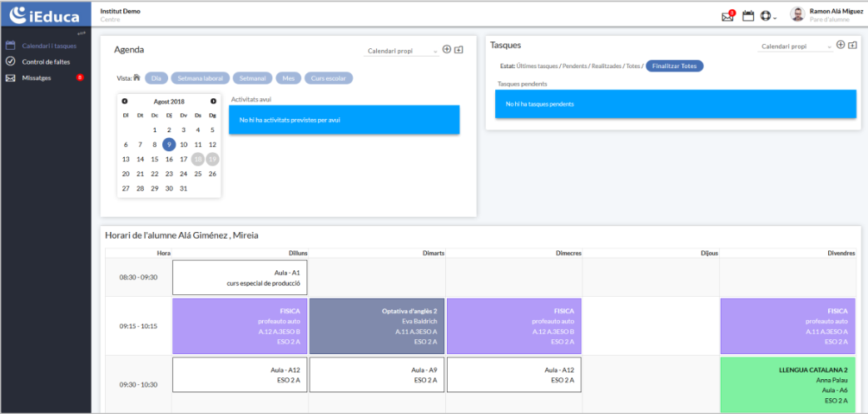Go to next month in mini calendar
This screenshot has height=414, width=868.
coord(213,101)
